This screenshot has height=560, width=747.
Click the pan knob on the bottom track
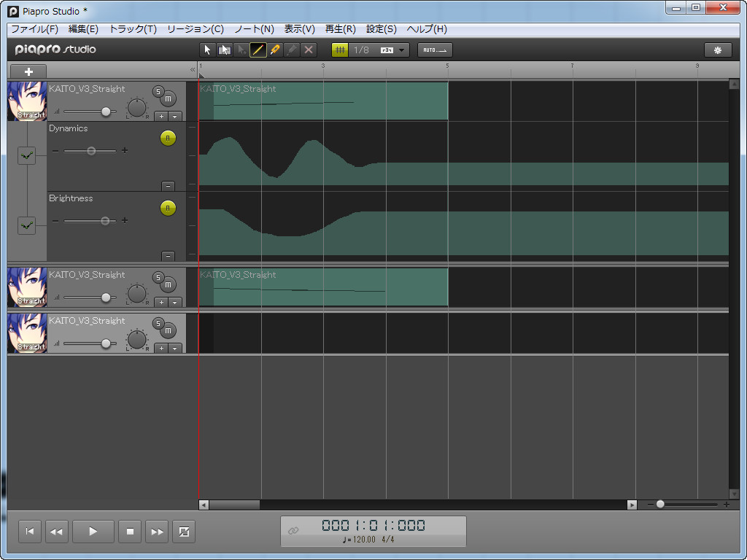(137, 340)
